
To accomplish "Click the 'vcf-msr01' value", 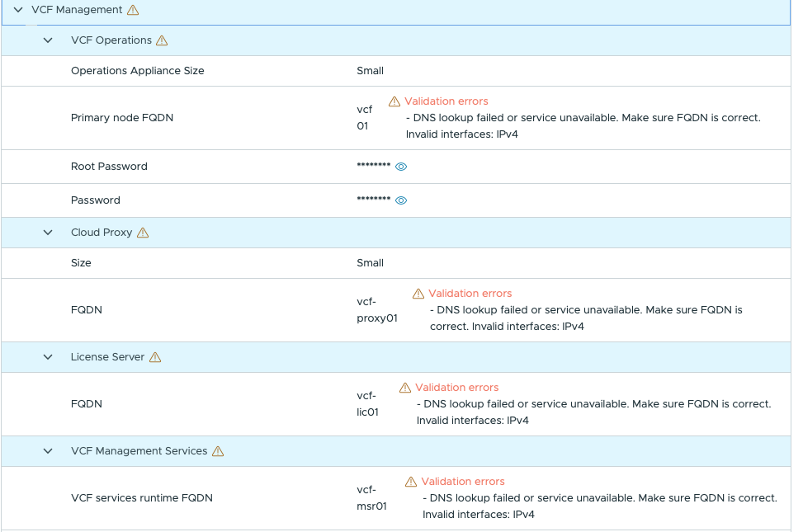I will point(371,497).
